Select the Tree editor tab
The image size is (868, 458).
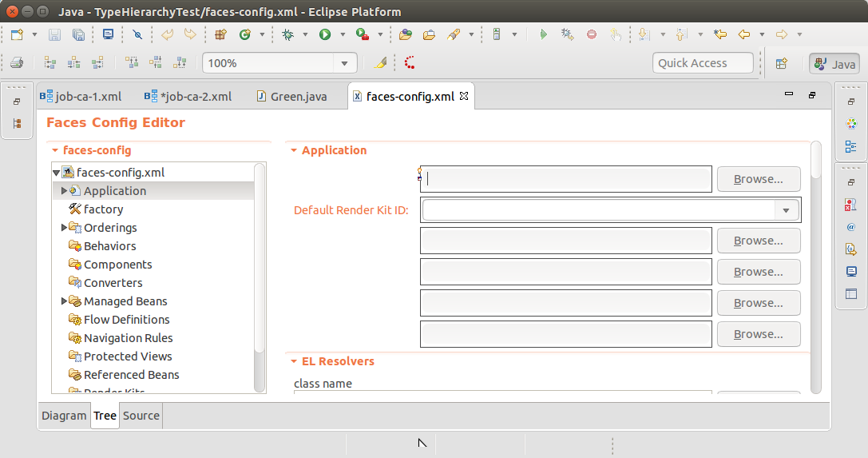pos(105,416)
